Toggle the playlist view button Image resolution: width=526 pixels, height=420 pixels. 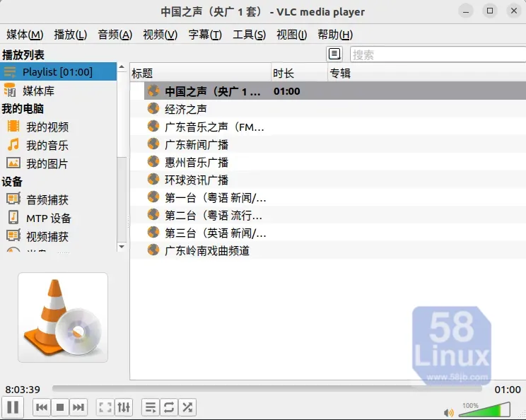click(151, 407)
